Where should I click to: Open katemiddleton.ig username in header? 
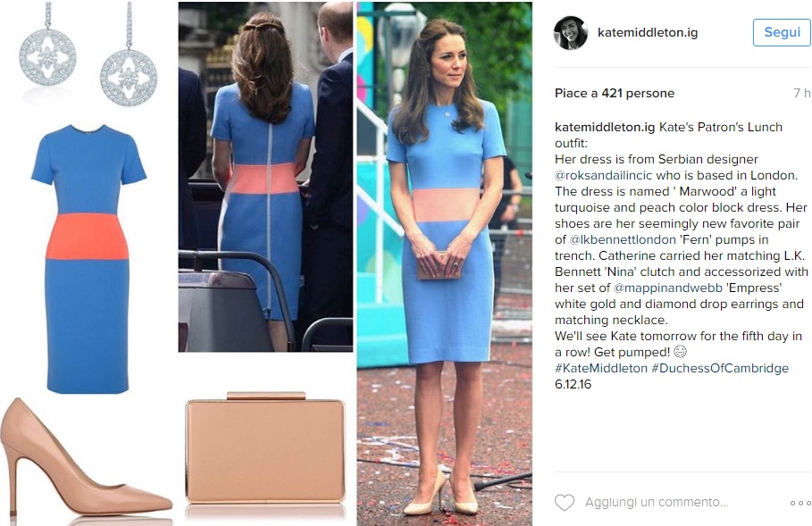pos(648,33)
